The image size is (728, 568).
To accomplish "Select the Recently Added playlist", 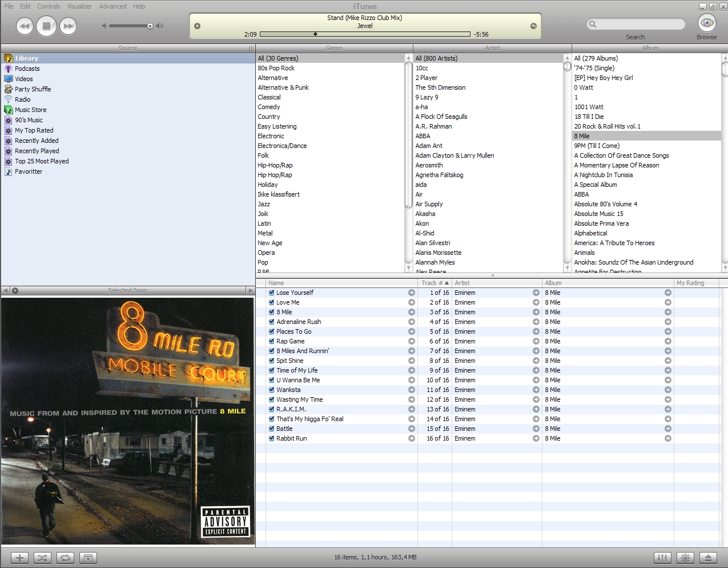I will 37,141.
